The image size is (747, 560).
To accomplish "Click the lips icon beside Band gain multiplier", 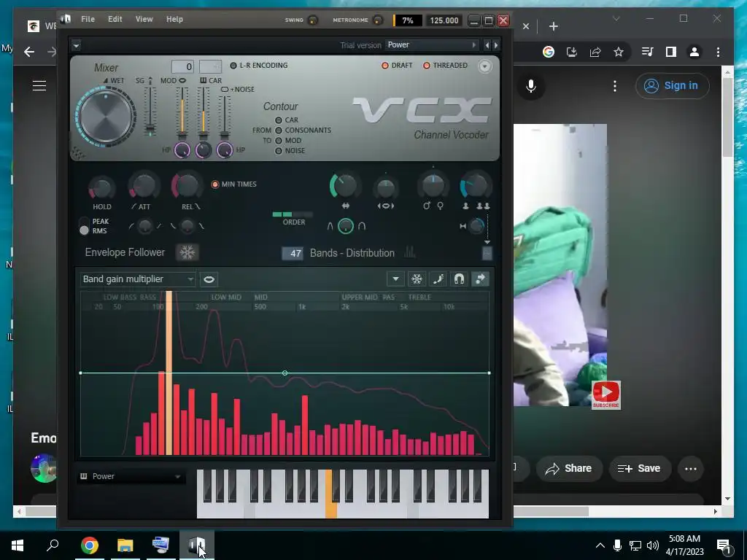I will pos(209,279).
